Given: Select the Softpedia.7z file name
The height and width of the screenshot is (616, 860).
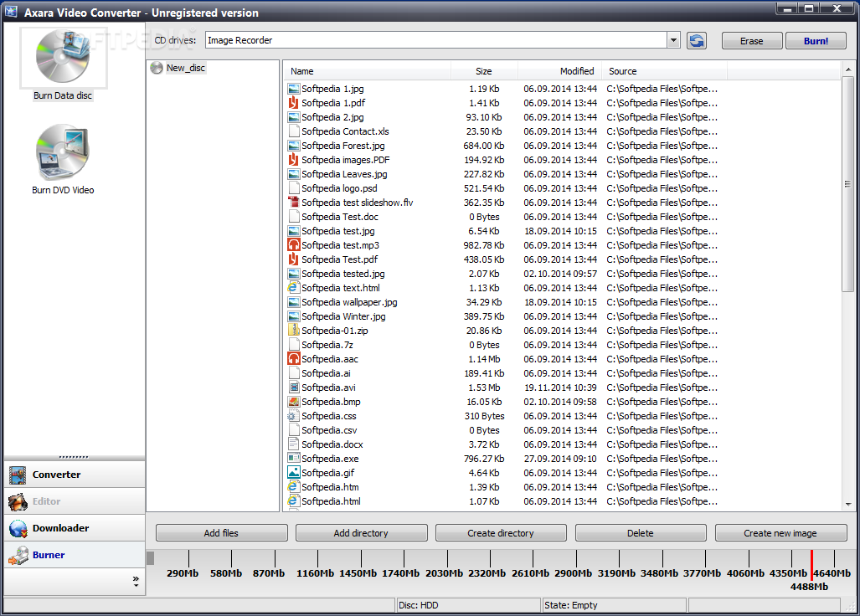Looking at the screenshot, I should click(x=327, y=346).
